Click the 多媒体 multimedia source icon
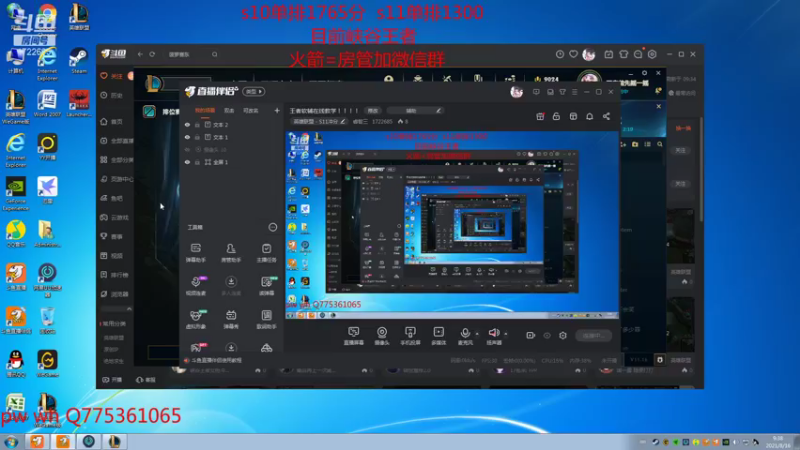800x450 pixels. click(439, 336)
